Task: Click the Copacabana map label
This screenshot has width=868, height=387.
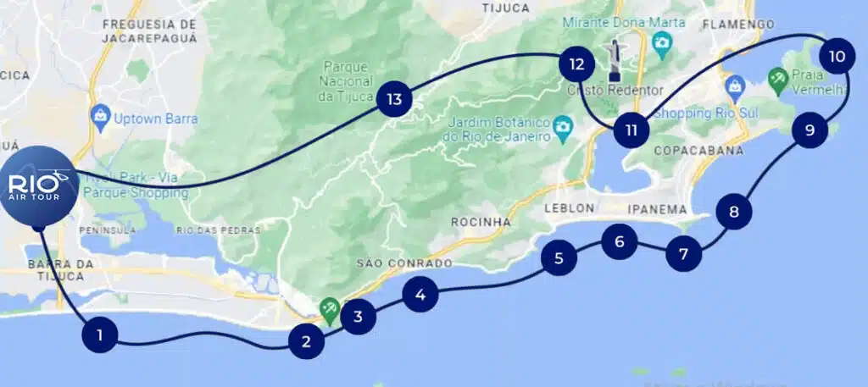Action: [698, 151]
